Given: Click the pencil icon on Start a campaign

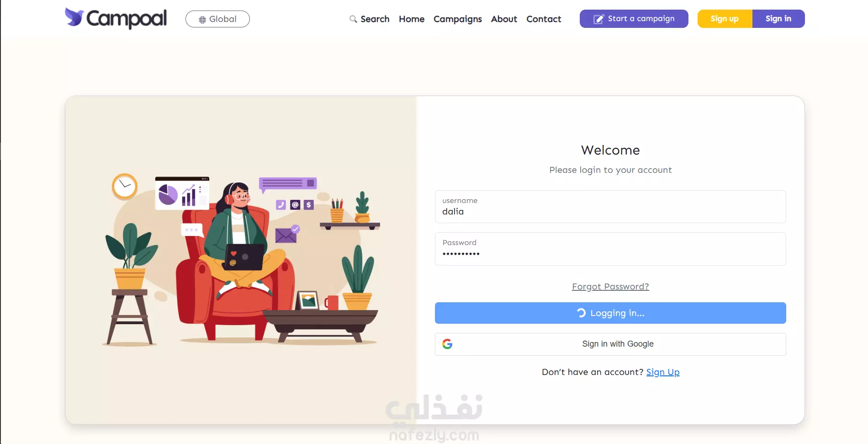Looking at the screenshot, I should click(x=598, y=19).
